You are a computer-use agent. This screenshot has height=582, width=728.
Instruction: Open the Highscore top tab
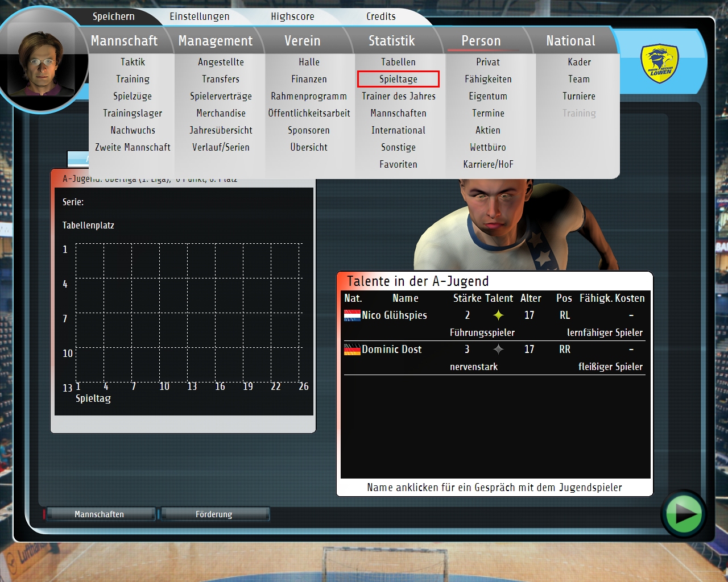(292, 16)
